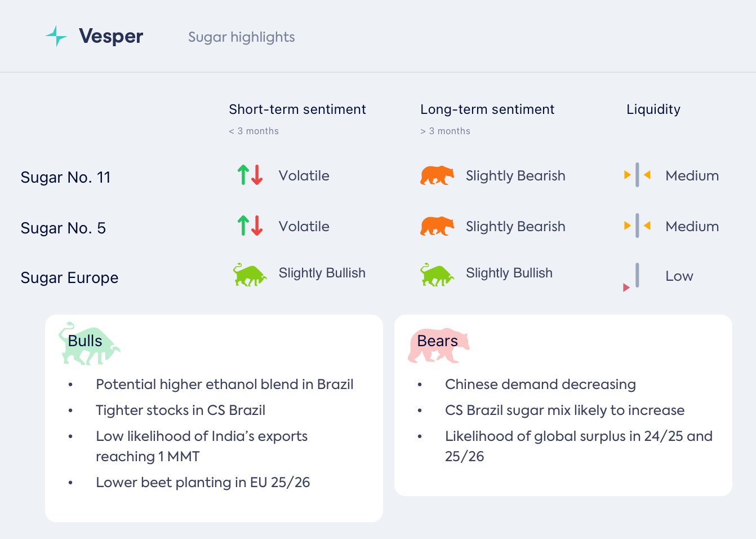Click the pale green bull icon in Bulls card
The height and width of the screenshot is (539, 756).
click(x=89, y=343)
